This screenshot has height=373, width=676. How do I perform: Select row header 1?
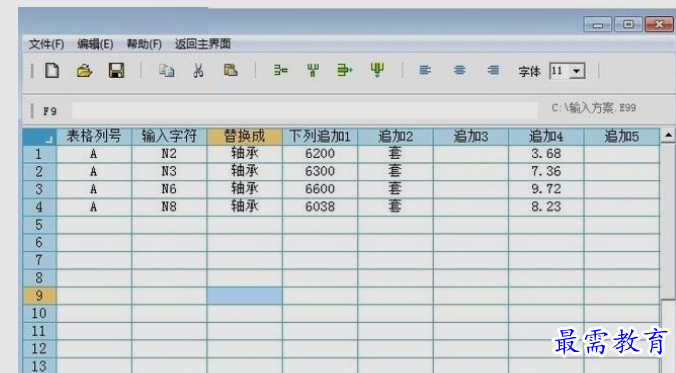[39, 154]
